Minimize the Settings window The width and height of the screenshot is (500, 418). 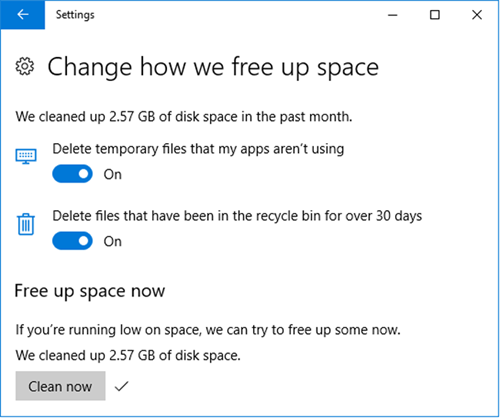(393, 15)
